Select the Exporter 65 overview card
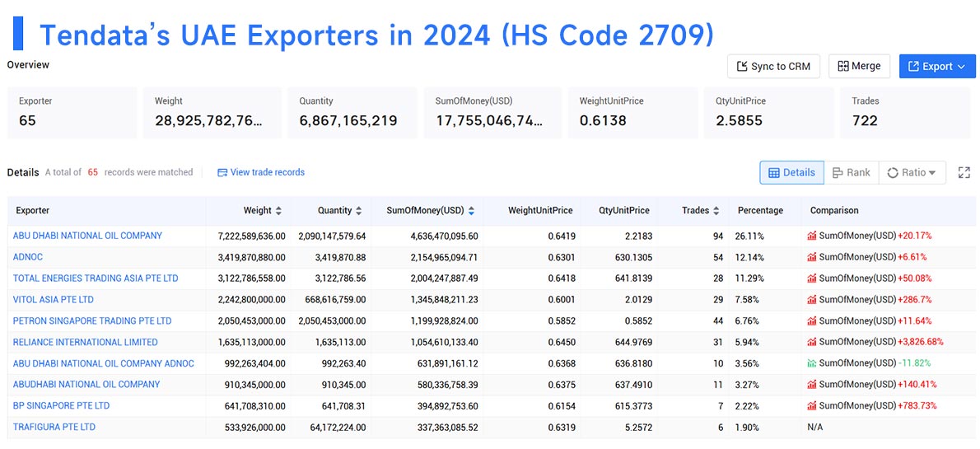The height and width of the screenshot is (449, 980). 72,113
